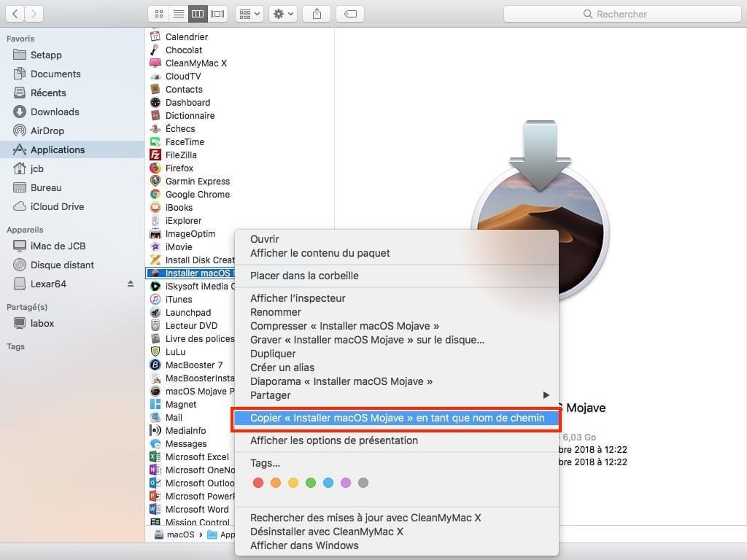747x560 pixels.
Task: Click Renommer in the context menu
Action: [x=276, y=312]
